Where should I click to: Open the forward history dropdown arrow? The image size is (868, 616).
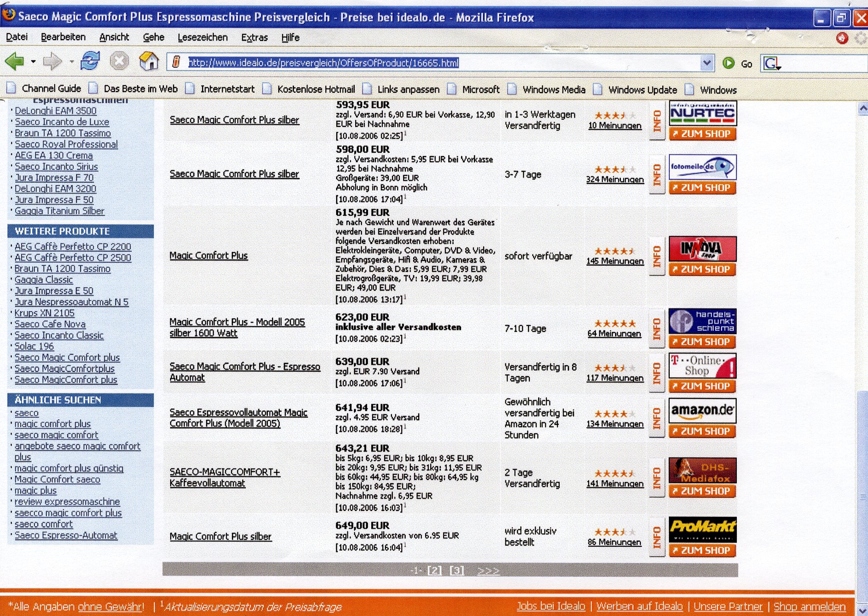[71, 62]
